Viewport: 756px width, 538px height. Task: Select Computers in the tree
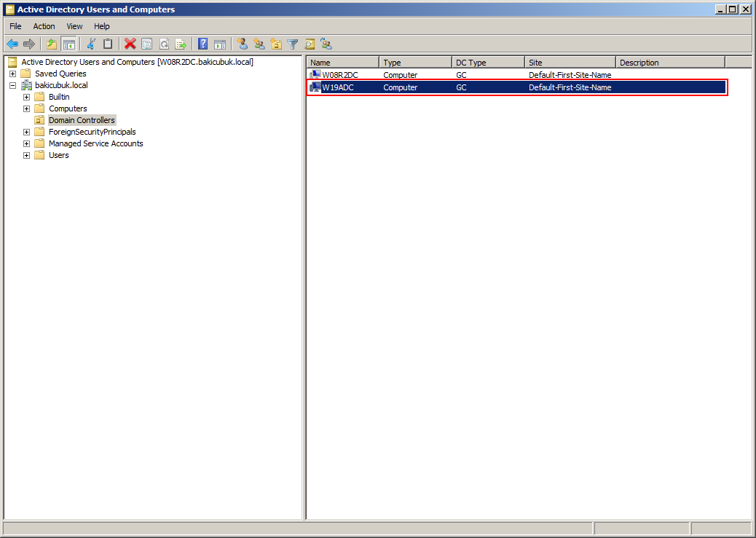pyautogui.click(x=68, y=108)
